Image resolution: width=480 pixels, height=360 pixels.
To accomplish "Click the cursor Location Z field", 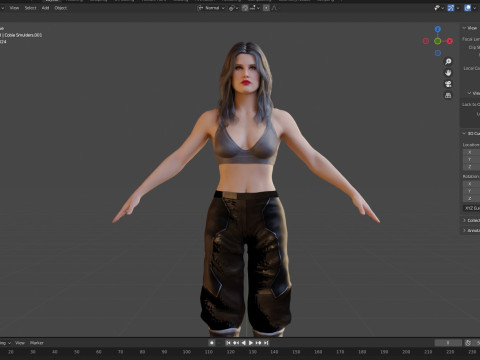I will 471,166.
